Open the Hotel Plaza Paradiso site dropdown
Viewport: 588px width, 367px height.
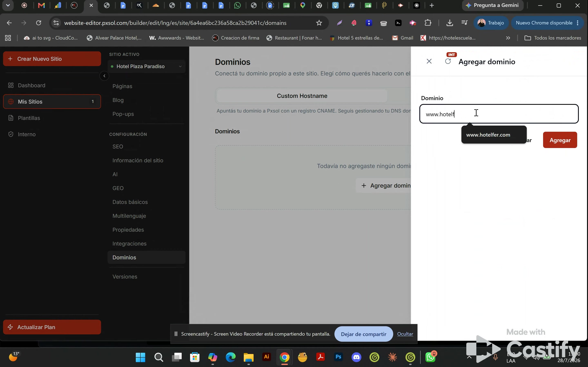point(146,66)
